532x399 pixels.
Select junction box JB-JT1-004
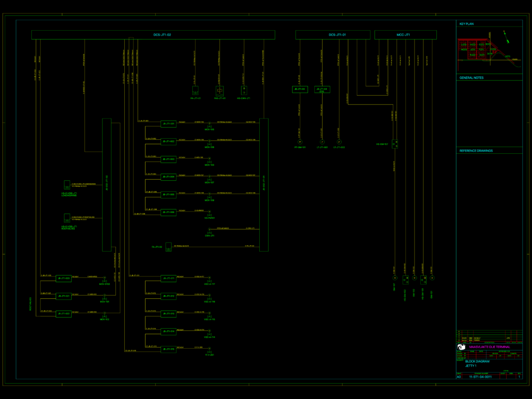pyautogui.click(x=168, y=177)
